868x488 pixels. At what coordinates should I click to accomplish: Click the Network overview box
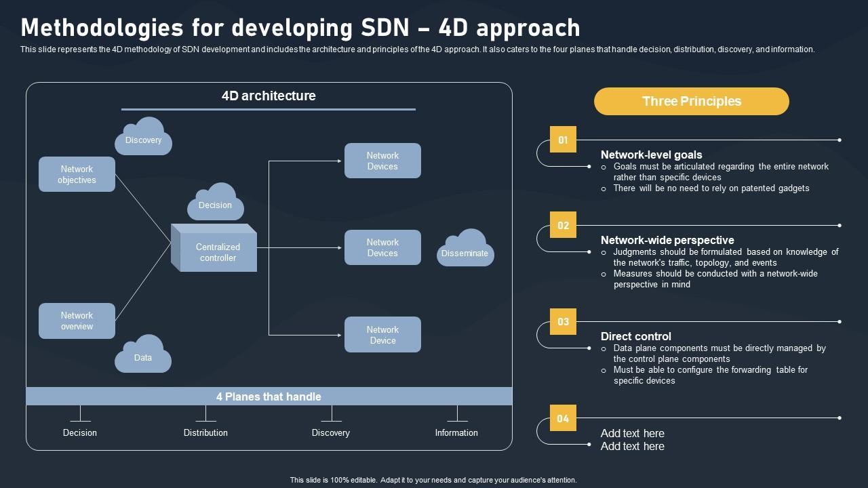tap(77, 321)
